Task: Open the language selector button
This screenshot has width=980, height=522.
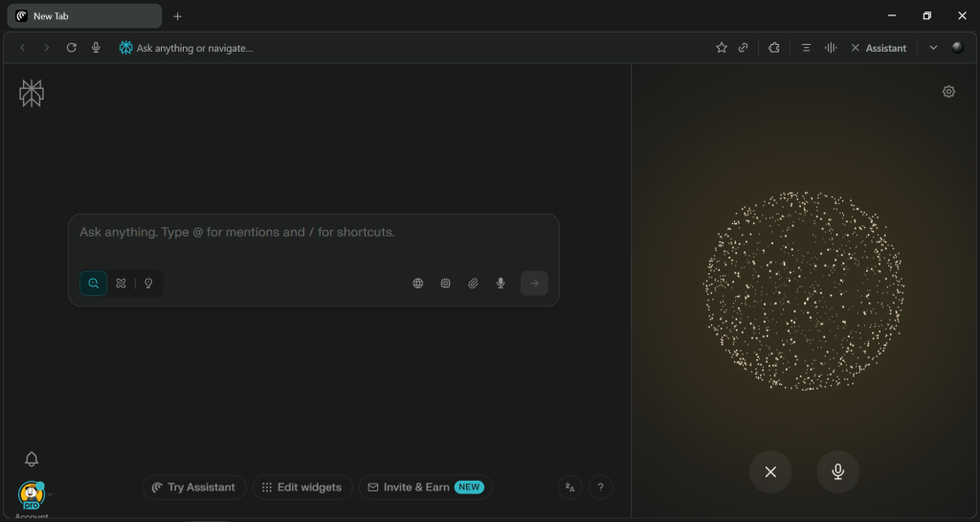Action: (x=570, y=488)
